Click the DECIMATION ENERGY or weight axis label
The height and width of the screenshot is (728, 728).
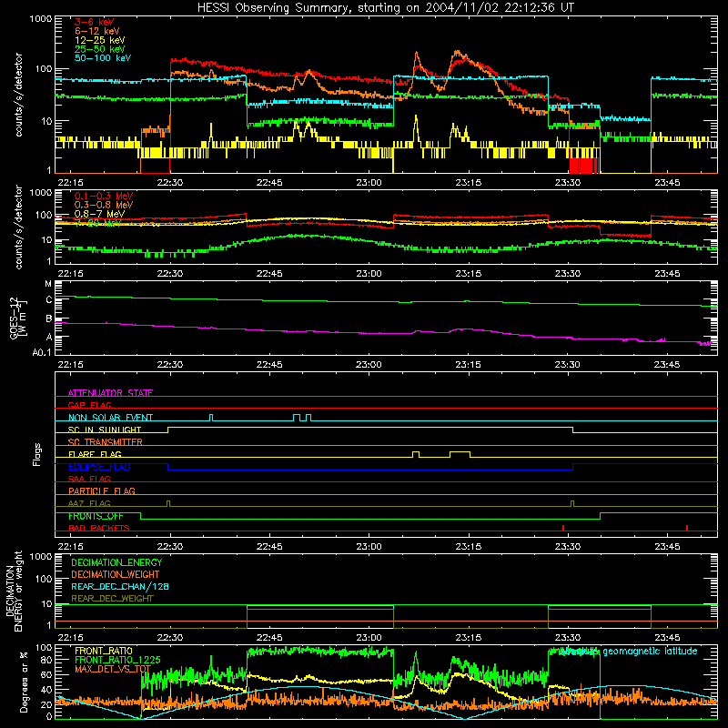point(15,591)
